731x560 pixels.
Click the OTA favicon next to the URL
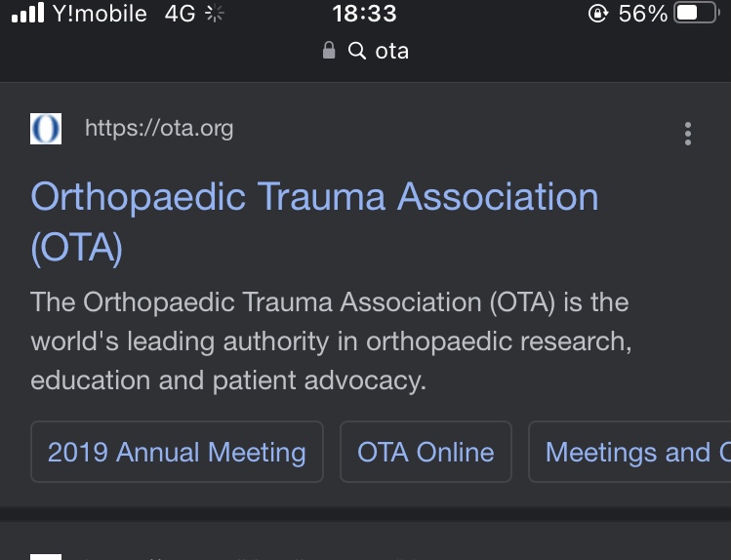pos(46,129)
